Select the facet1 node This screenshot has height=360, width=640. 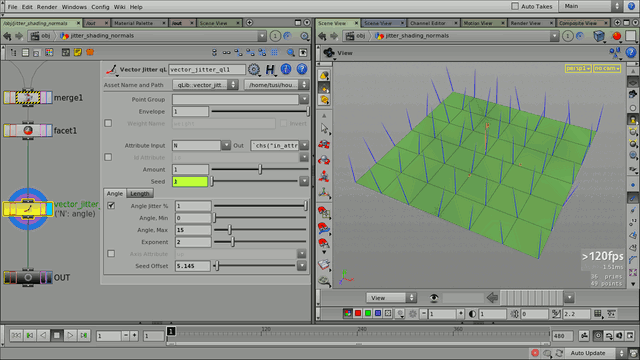click(28, 131)
